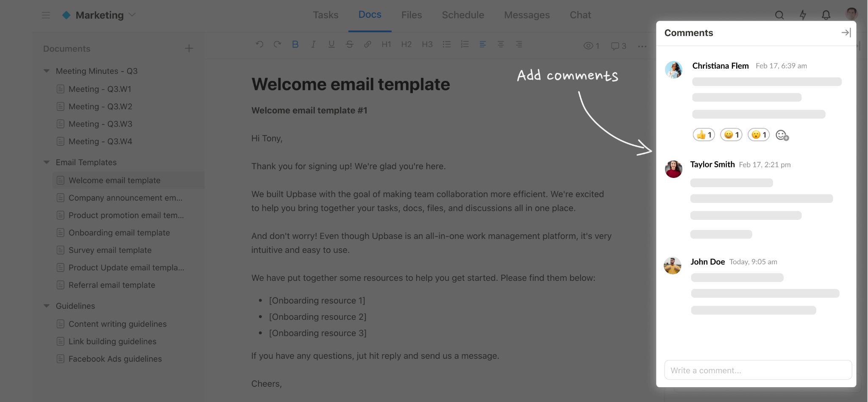Open Onboarding email template

tap(119, 233)
